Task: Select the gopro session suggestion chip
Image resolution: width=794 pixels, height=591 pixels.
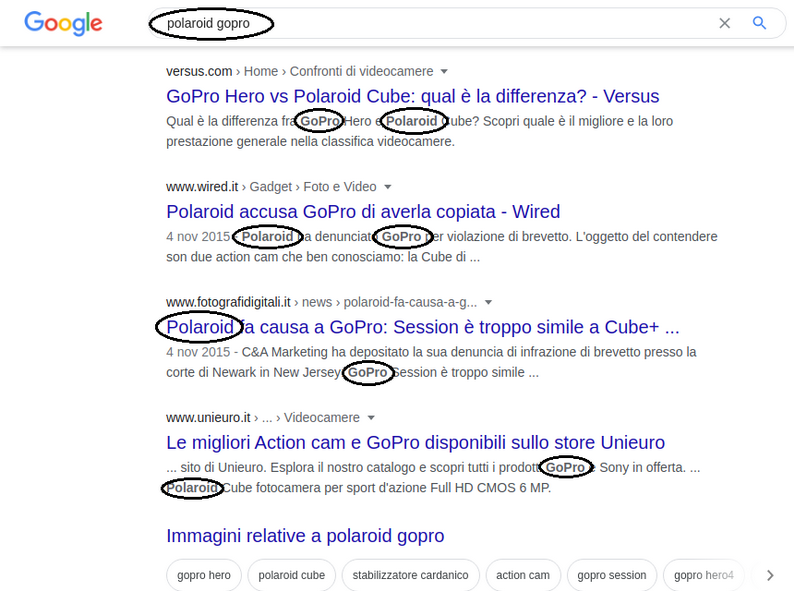Action: [x=612, y=575]
